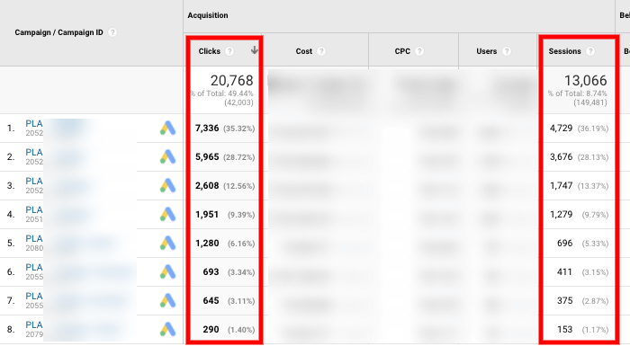Select clicks value 693
This screenshot has height=364, width=630.
(211, 271)
